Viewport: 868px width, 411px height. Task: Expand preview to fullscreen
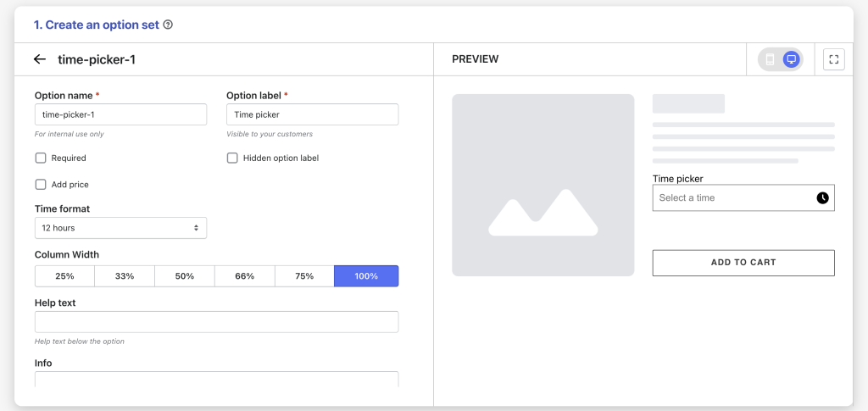pos(834,59)
